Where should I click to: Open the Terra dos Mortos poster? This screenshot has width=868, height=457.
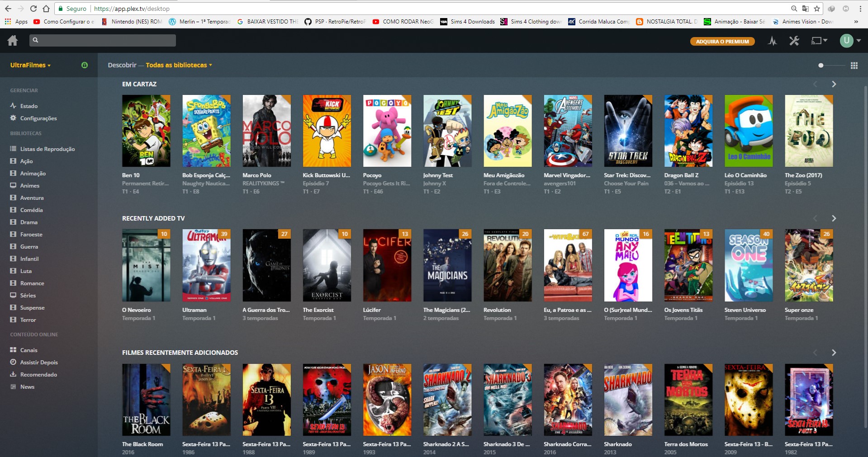pyautogui.click(x=688, y=400)
